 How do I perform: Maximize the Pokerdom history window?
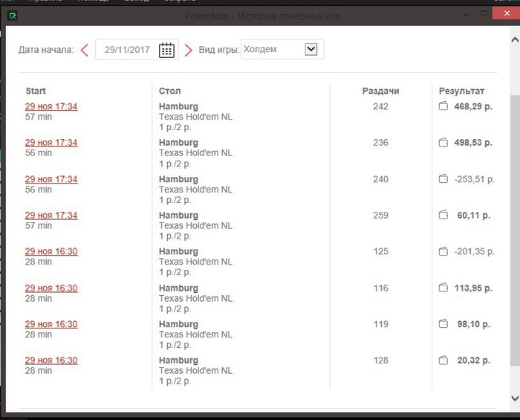(484, 13)
